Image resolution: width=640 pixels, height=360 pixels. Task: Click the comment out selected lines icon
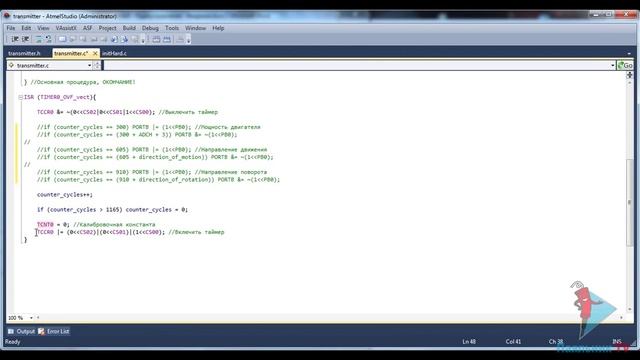pos(38,39)
